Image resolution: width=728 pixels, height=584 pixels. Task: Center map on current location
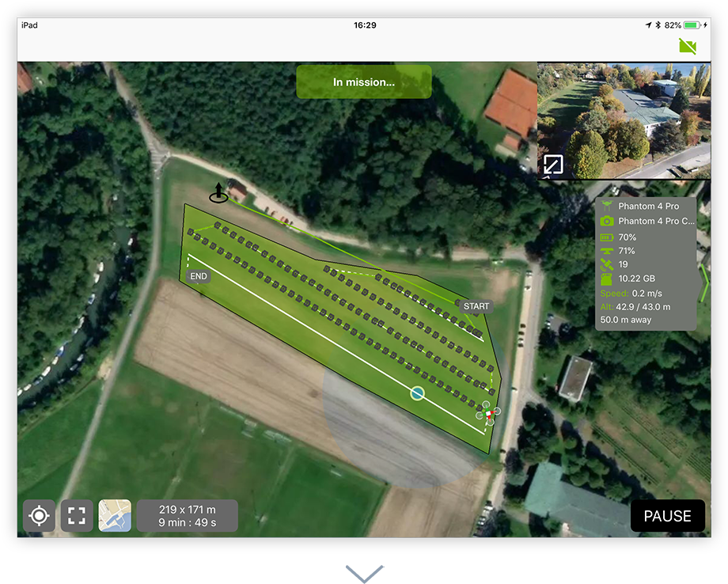[x=38, y=516]
